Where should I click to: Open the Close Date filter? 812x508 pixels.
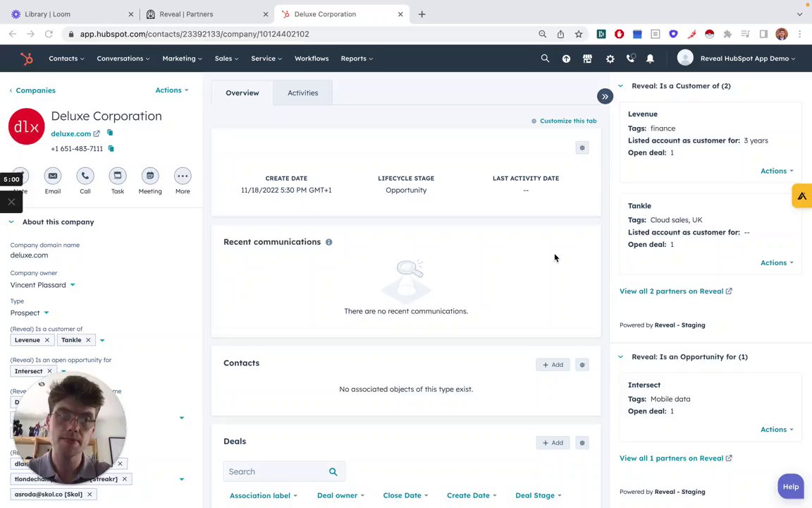click(405, 495)
